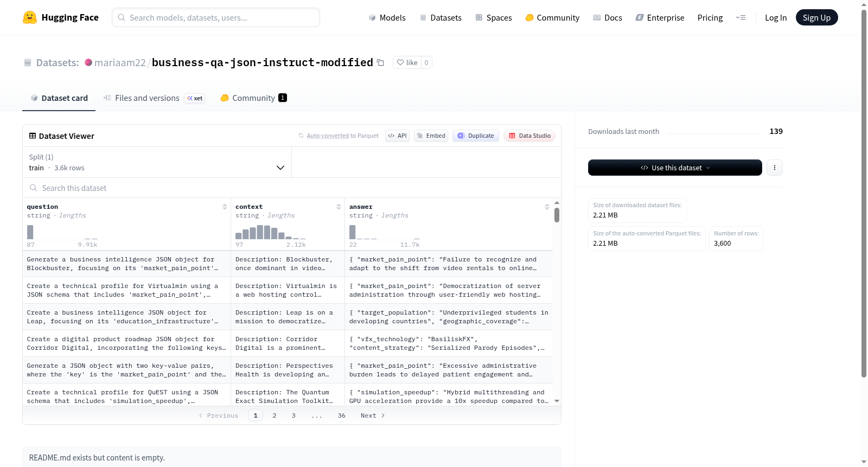Go to Datasets in the top navigation
The width and height of the screenshot is (868, 467).
tap(441, 17)
